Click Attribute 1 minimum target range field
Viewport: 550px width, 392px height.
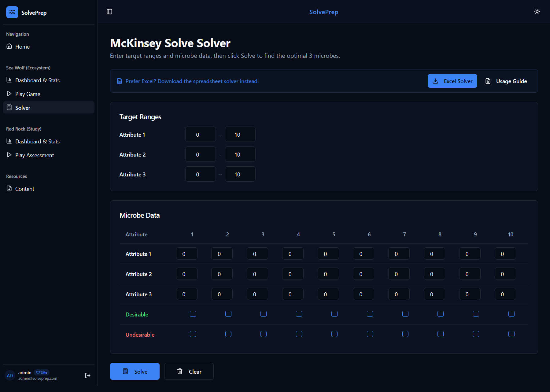(200, 134)
